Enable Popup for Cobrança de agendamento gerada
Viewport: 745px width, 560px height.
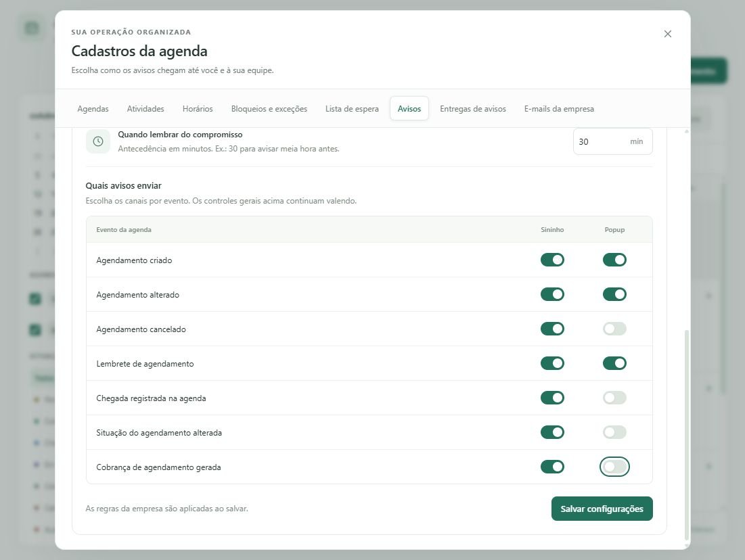pyautogui.click(x=615, y=467)
